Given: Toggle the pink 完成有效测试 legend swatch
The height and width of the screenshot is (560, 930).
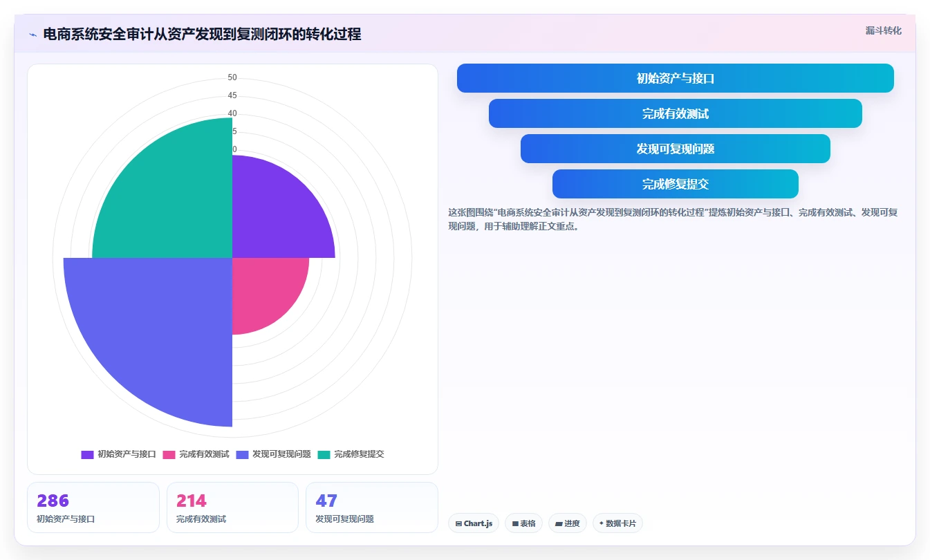Looking at the screenshot, I should 169,454.
